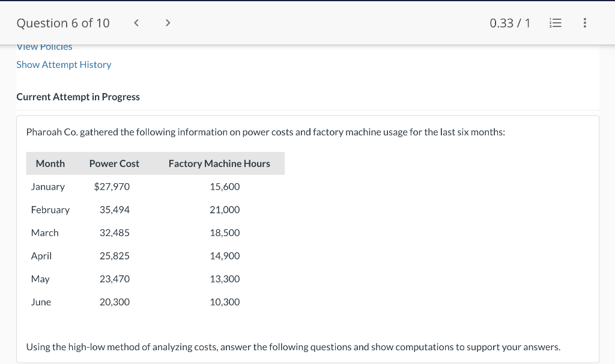Select the 'Question 6 of 10' heading
615x364 pixels.
(63, 23)
